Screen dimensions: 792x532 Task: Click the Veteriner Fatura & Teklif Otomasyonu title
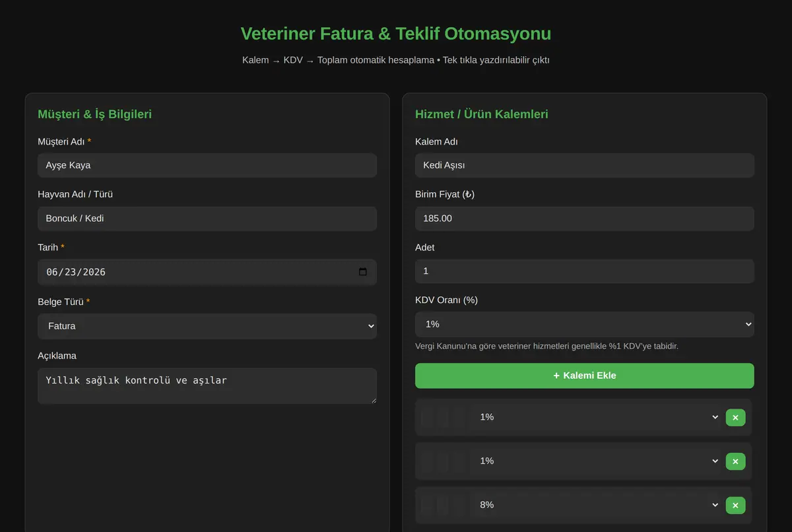(x=396, y=34)
